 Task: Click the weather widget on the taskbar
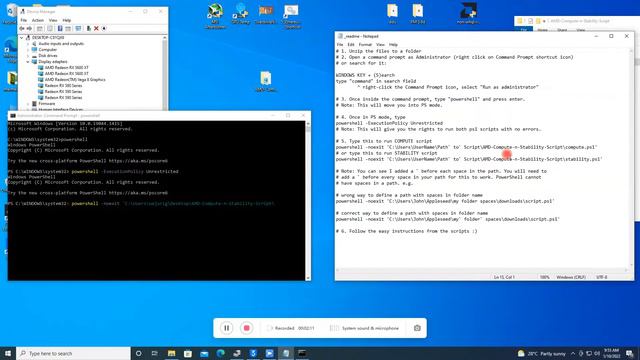[x=542, y=353]
